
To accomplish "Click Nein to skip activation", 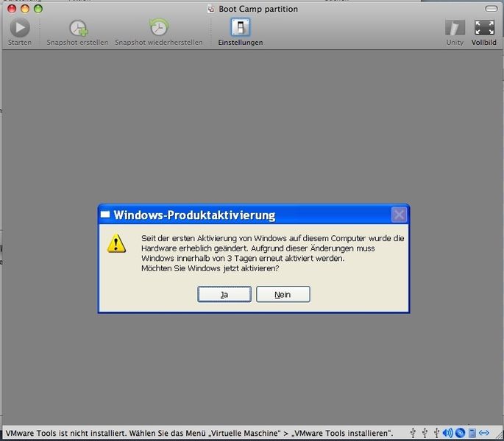I will tap(283, 294).
